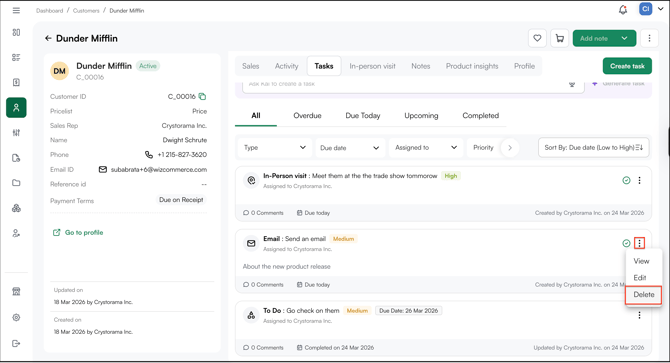Viewport: 670px width, 363px height.
Task: Open the Due date filter dropdown
Action: 350,148
